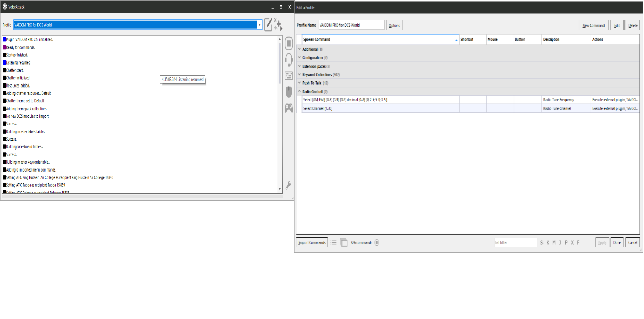This screenshot has width=644, height=319.
Task: Click the Edit button in Edit a Profile
Action: 617,25
